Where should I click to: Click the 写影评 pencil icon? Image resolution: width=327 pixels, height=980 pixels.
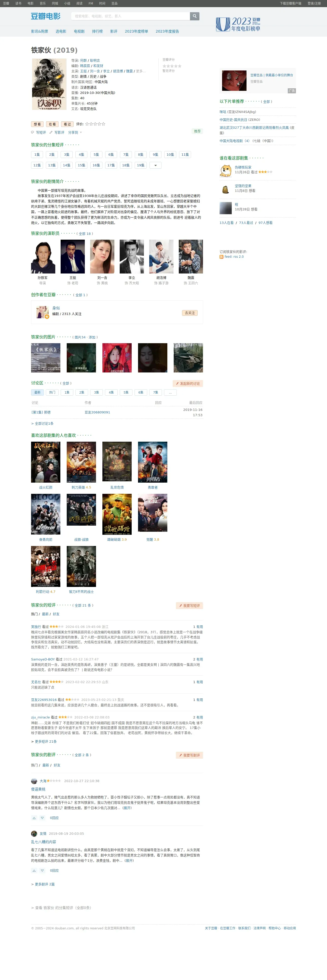click(51, 132)
